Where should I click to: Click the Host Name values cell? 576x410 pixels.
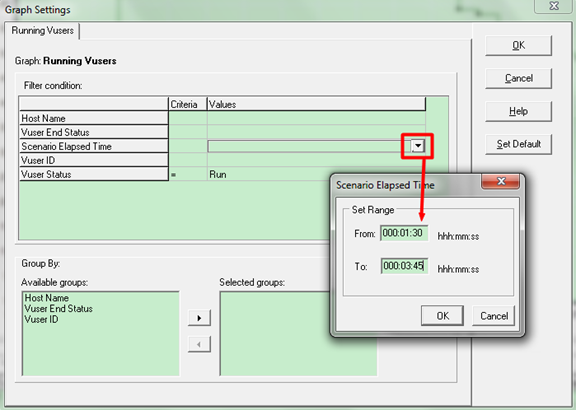[x=316, y=118]
